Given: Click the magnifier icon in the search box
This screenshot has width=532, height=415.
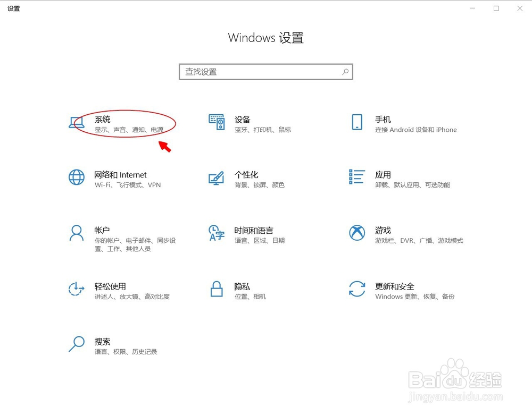Looking at the screenshot, I should tap(345, 71).
